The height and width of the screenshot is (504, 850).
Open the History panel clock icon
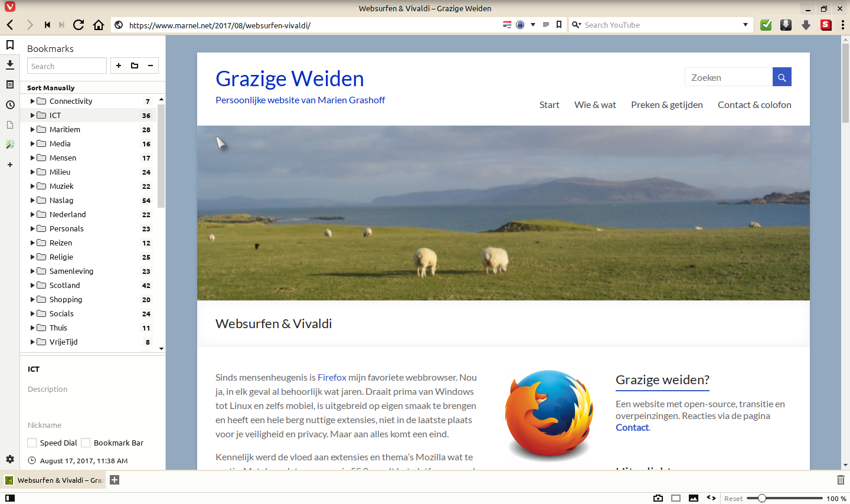10,105
